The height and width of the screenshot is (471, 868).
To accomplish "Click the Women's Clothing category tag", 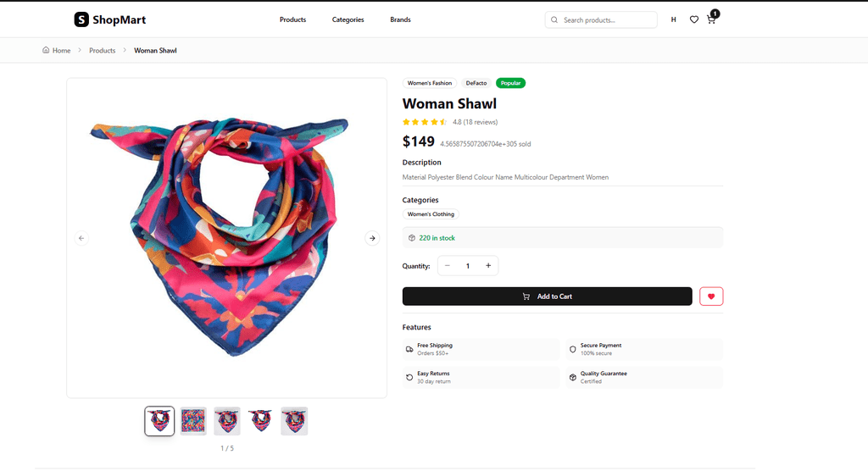I will [431, 214].
